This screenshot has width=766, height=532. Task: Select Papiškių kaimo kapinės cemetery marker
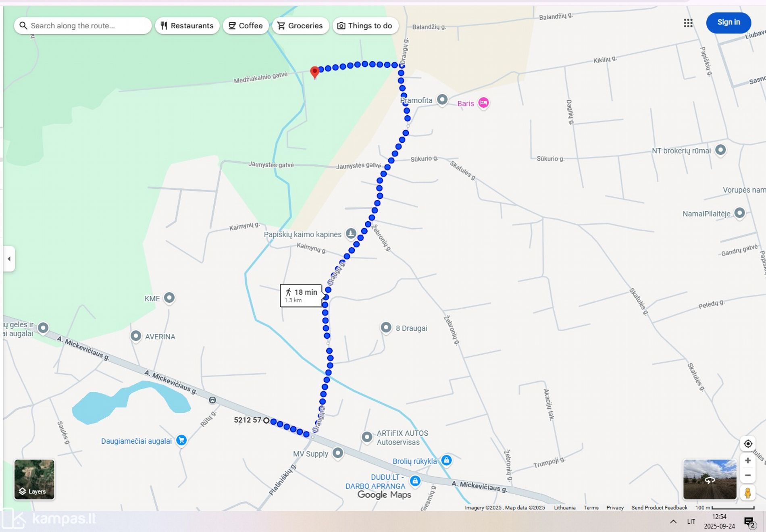(351, 233)
